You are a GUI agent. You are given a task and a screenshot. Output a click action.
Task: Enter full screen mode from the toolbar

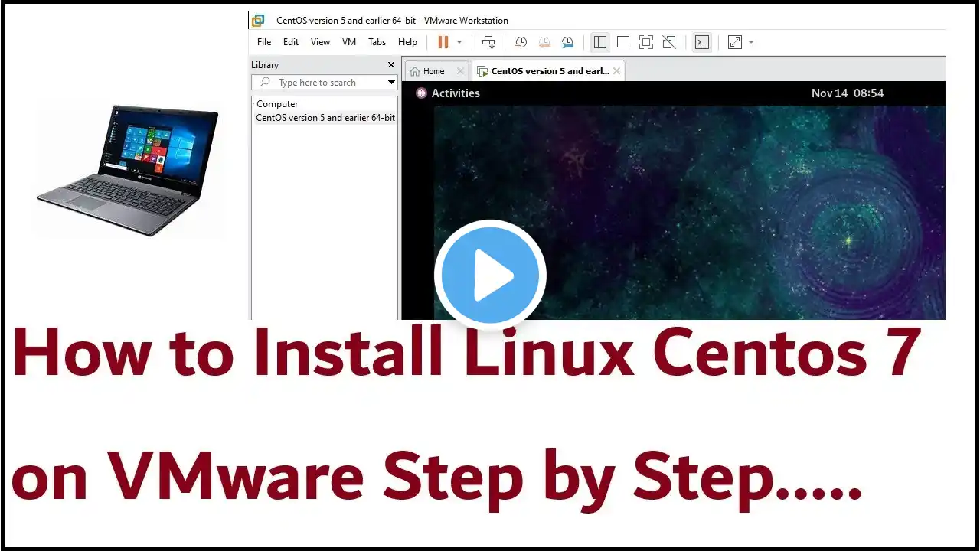tap(646, 42)
